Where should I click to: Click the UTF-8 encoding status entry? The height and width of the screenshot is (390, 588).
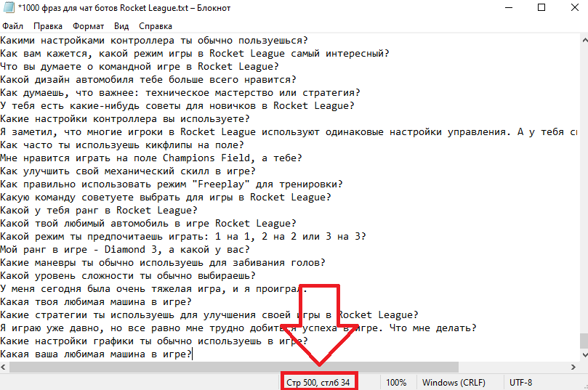pos(520,383)
